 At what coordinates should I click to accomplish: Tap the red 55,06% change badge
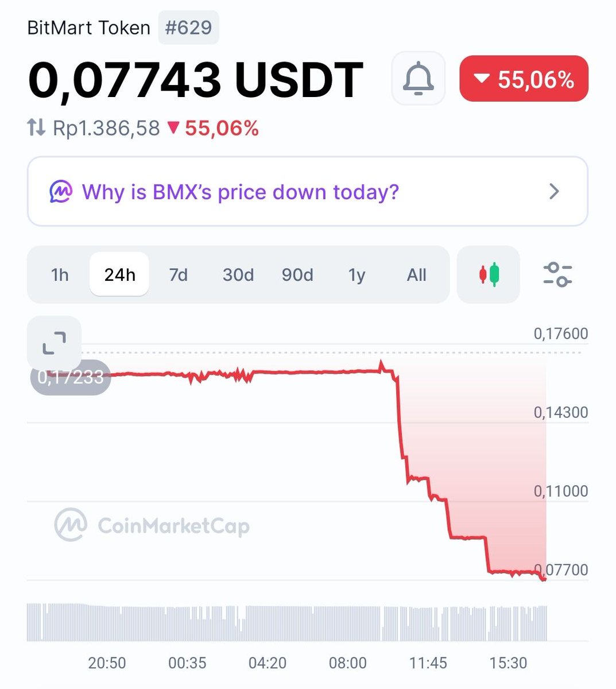click(x=524, y=79)
